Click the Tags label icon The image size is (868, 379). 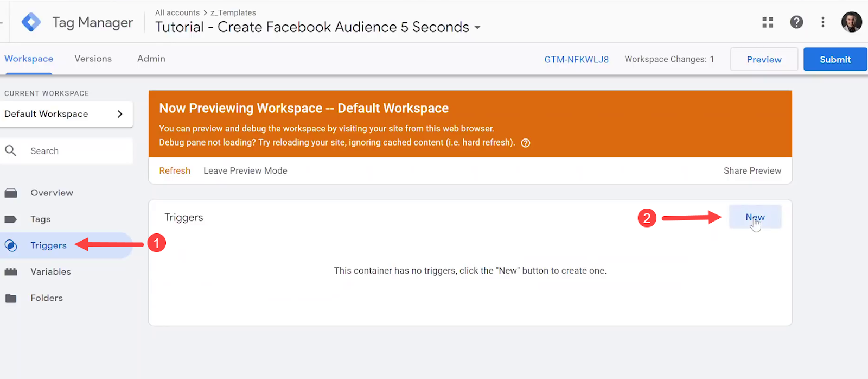click(x=11, y=219)
